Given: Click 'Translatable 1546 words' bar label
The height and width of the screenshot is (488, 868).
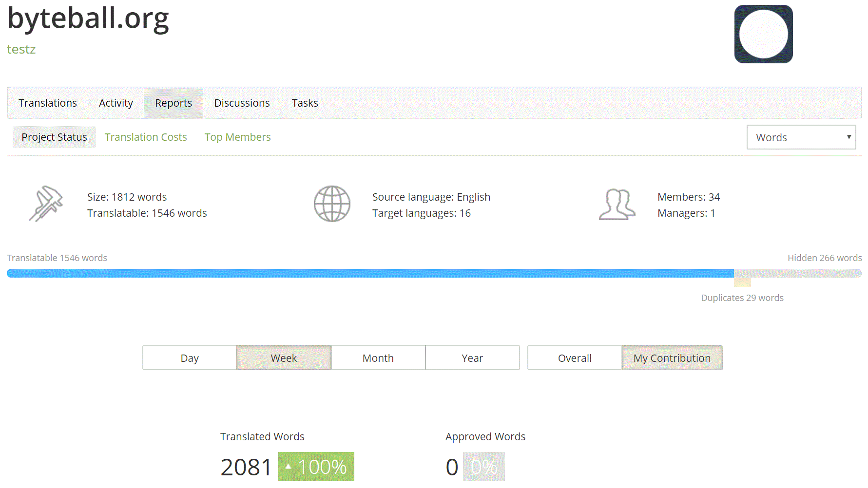Looking at the screenshot, I should (57, 258).
